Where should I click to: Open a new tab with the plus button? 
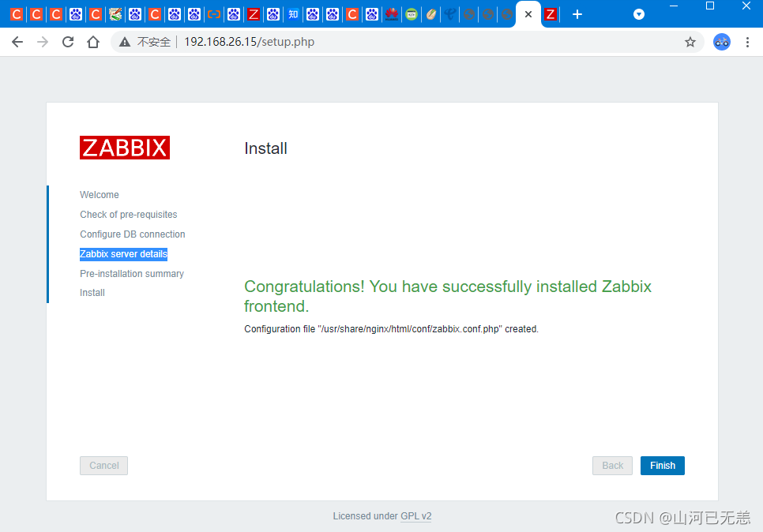577,14
